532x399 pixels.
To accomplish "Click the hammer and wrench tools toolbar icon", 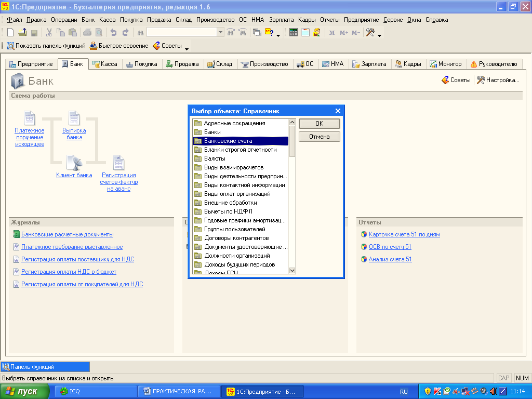I will click(x=370, y=33).
